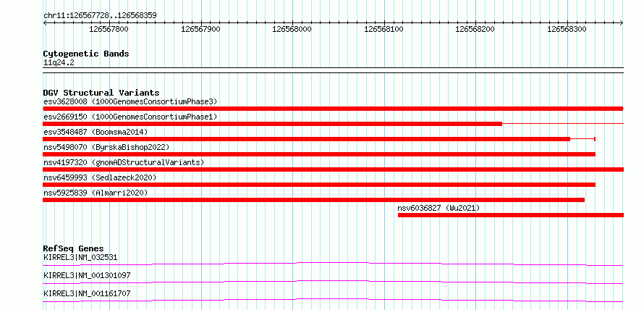Click ruler position 126567900
Screen dimensions: 644x310
200,29
